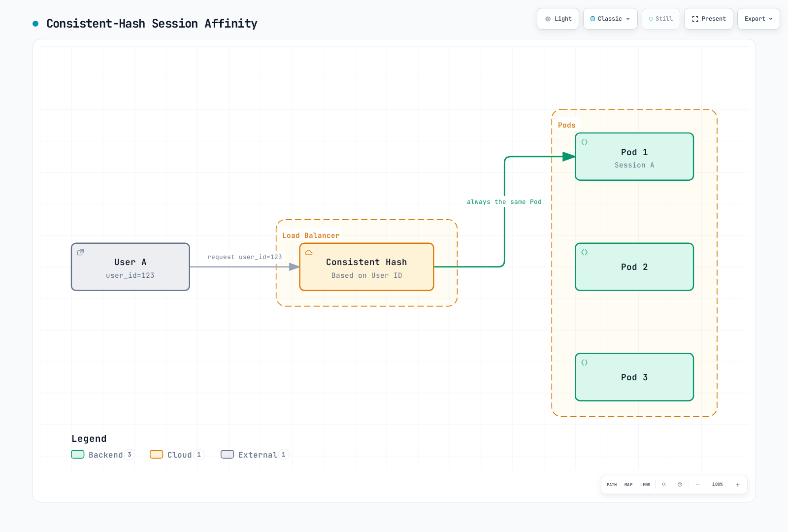Click the Legend heading
The width and height of the screenshot is (788, 532).
(x=89, y=438)
